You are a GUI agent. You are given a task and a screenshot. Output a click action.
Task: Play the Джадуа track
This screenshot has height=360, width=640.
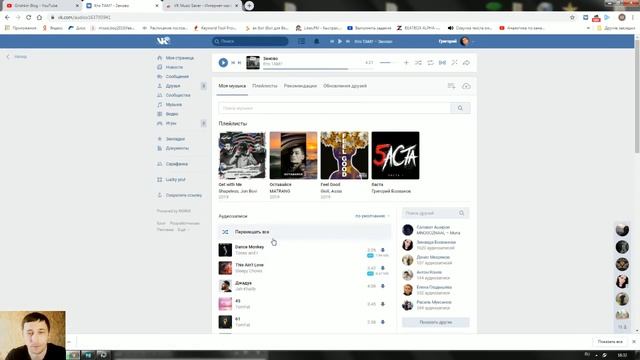tap(225, 286)
